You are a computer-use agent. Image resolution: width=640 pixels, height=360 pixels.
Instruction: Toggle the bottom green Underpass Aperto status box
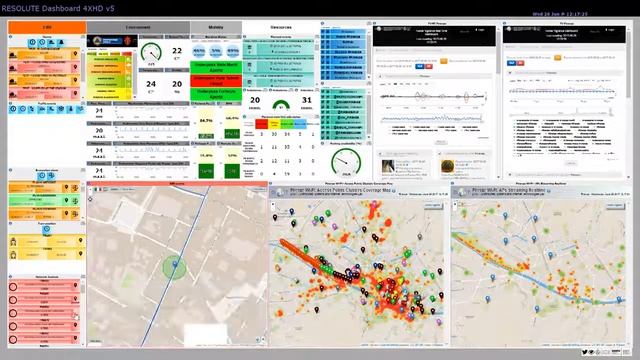[x=216, y=94]
